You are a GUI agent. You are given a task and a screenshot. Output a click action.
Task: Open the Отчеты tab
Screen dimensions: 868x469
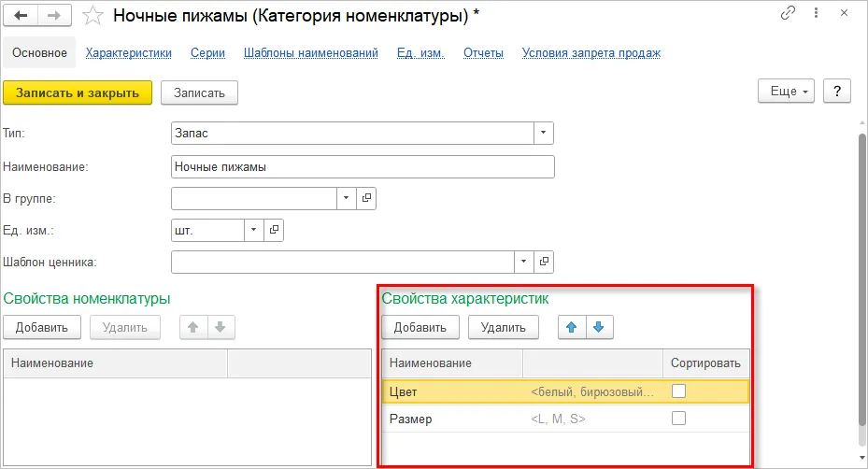click(483, 53)
